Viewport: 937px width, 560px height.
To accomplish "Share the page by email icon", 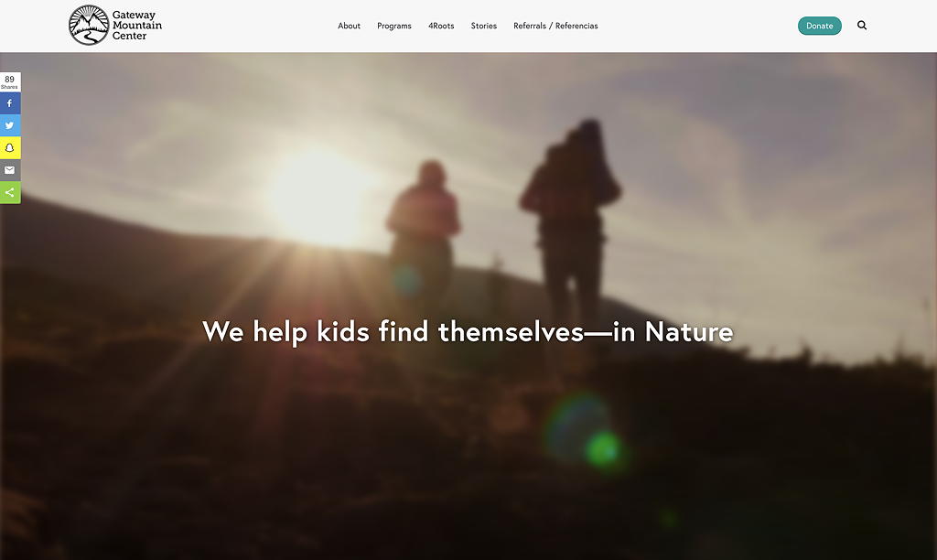I will coord(10,170).
